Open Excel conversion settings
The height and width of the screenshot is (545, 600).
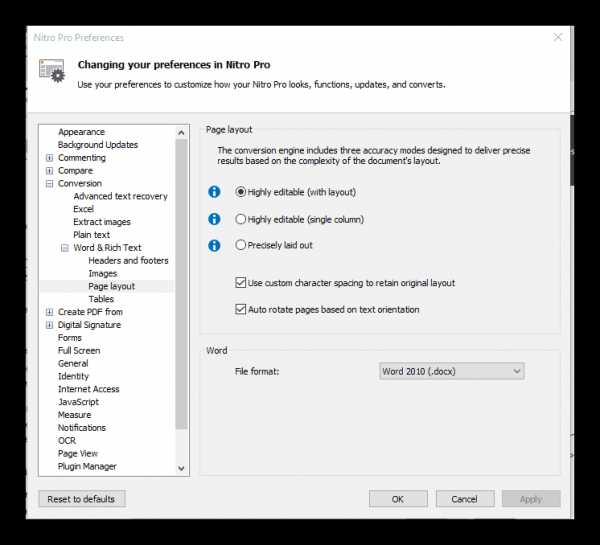click(x=83, y=209)
